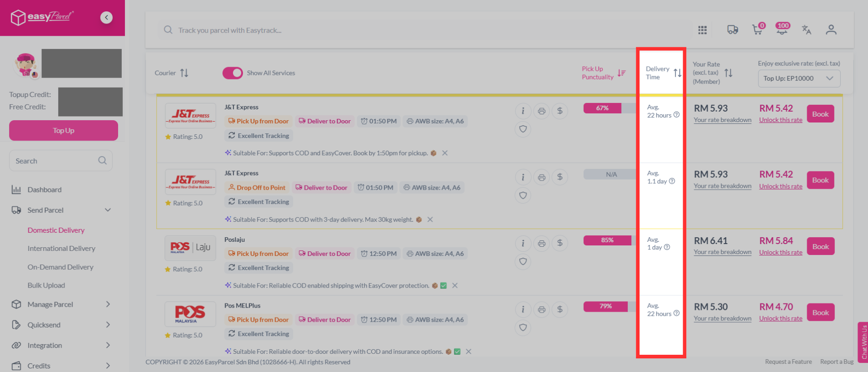Click Request a Feature link

789,362
